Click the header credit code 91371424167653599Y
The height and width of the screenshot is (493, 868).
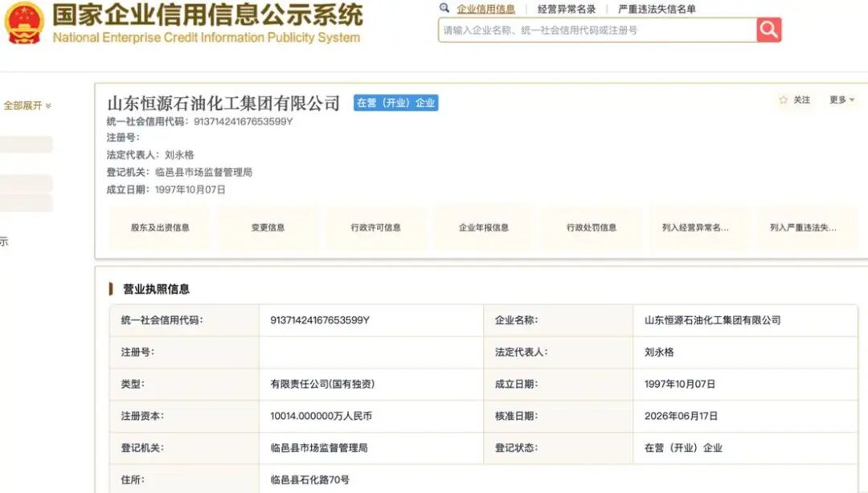[243, 122]
